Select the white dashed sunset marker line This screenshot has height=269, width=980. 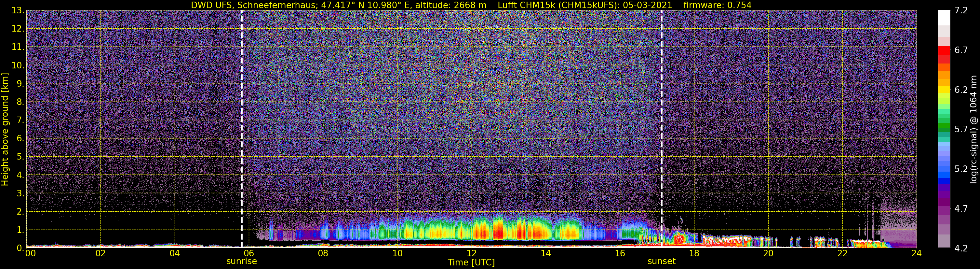pyautogui.click(x=662, y=129)
